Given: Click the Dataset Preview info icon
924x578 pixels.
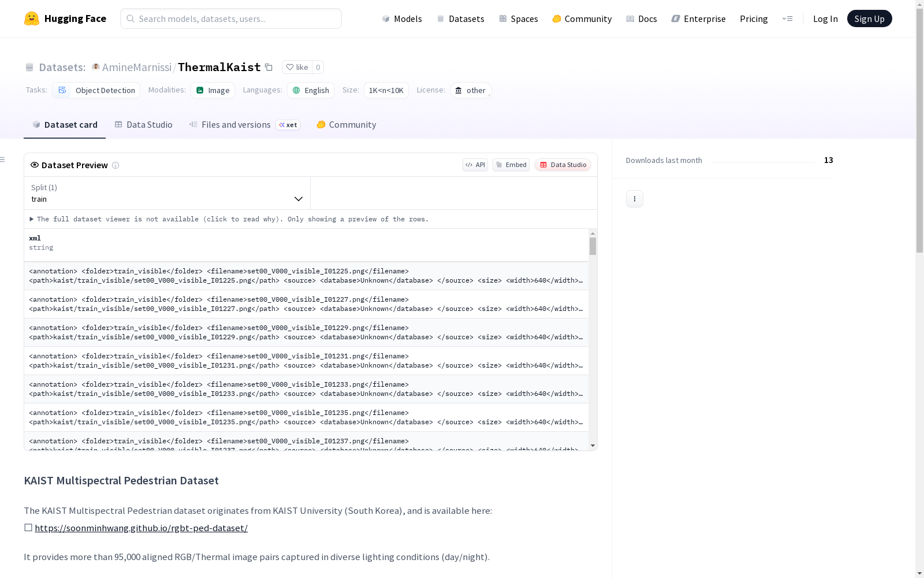Looking at the screenshot, I should tap(115, 165).
